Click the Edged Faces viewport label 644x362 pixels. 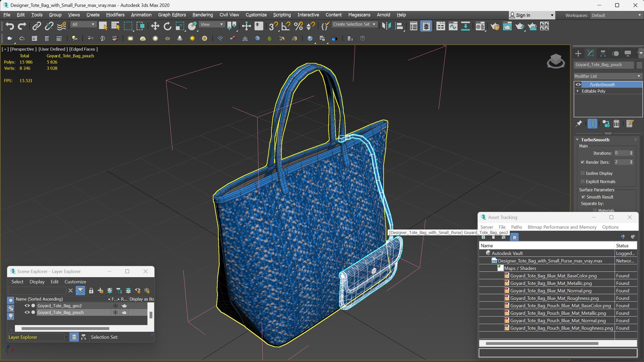(83, 49)
